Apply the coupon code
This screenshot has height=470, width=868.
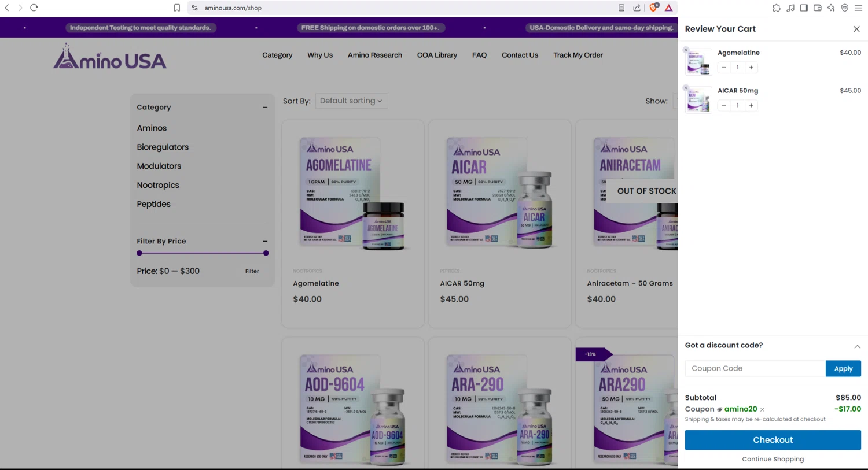[x=843, y=368]
